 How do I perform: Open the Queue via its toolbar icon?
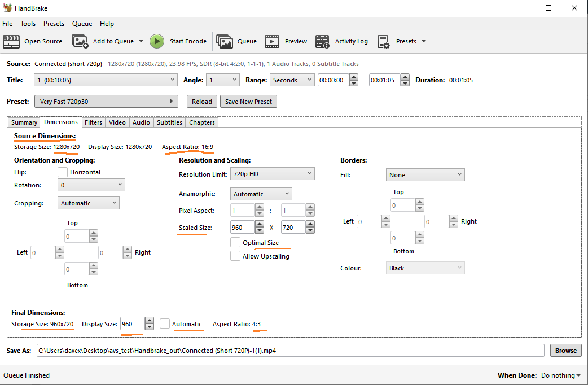click(224, 41)
